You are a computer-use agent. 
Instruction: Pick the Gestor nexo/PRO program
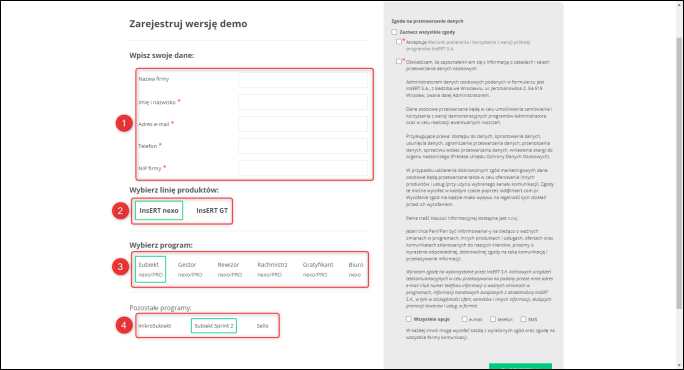[x=190, y=270]
